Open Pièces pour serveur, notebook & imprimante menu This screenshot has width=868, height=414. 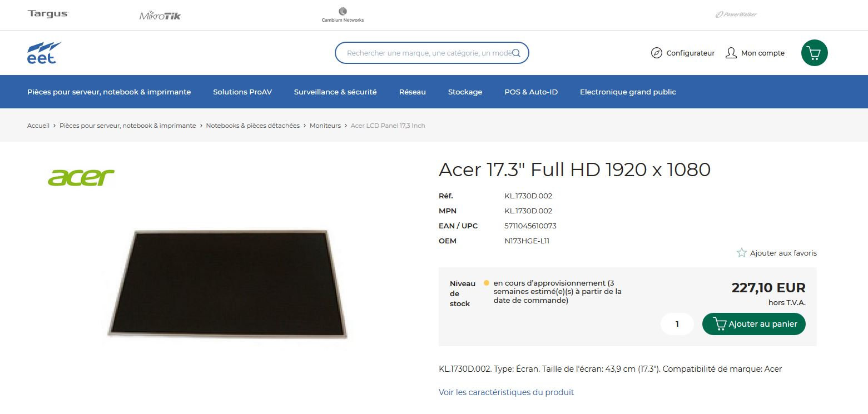(109, 92)
